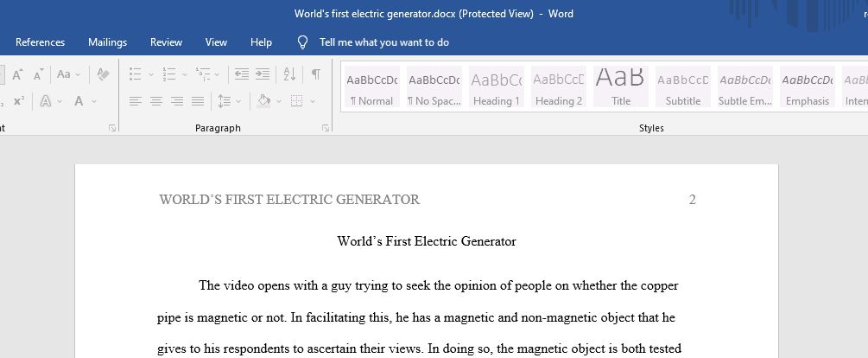
Task: Expand Bullets dropdown arrow
Action: pos(151,74)
